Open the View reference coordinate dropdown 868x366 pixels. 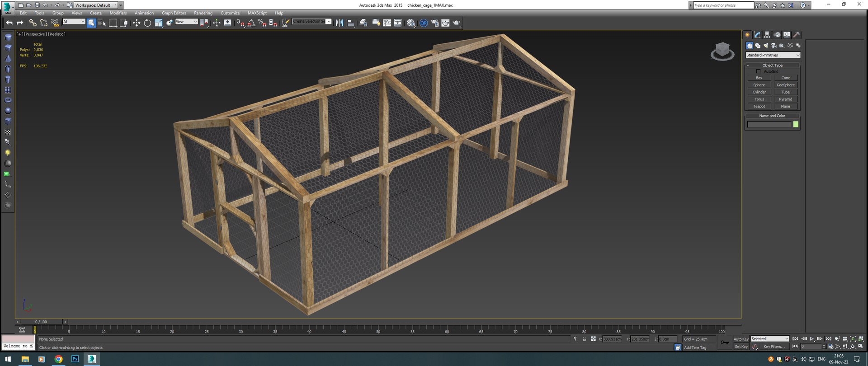point(186,22)
